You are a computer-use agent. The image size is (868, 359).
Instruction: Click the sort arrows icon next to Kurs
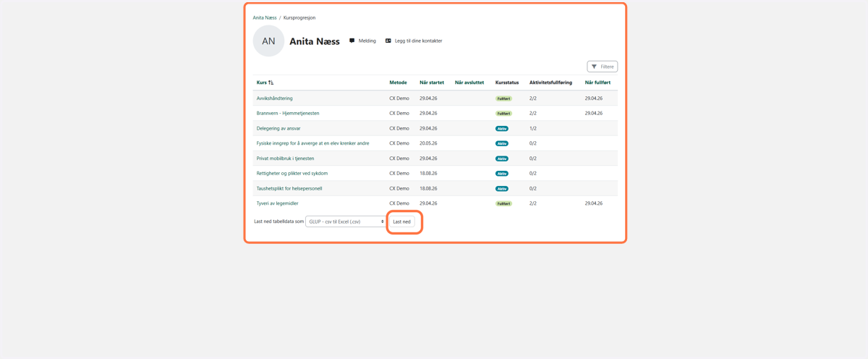(271, 83)
